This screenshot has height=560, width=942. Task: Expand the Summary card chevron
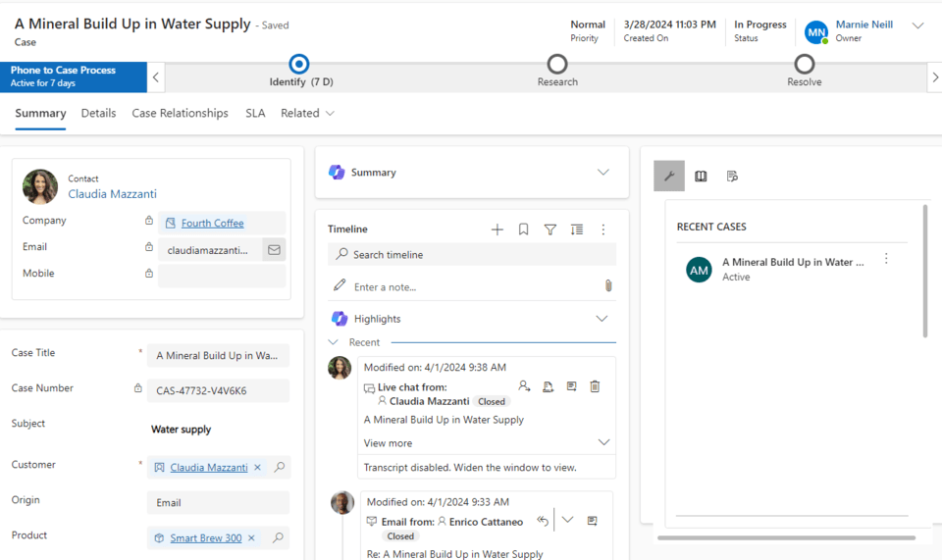tap(603, 173)
